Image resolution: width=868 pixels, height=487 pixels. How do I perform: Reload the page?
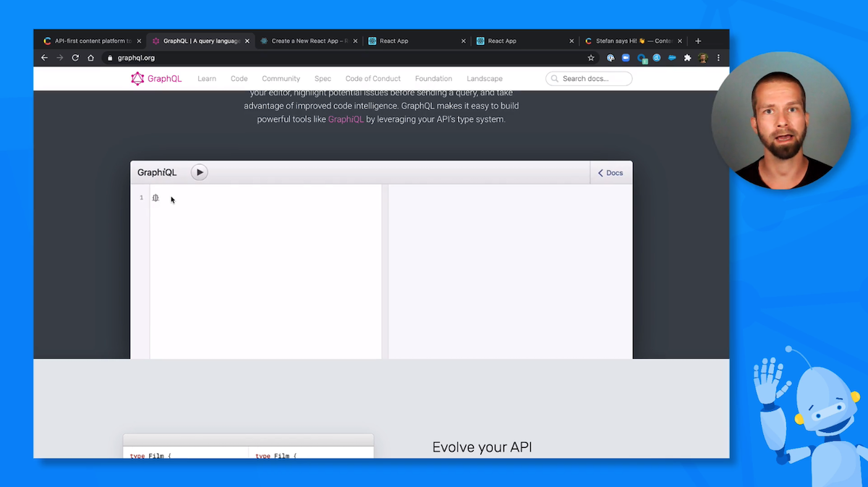75,58
